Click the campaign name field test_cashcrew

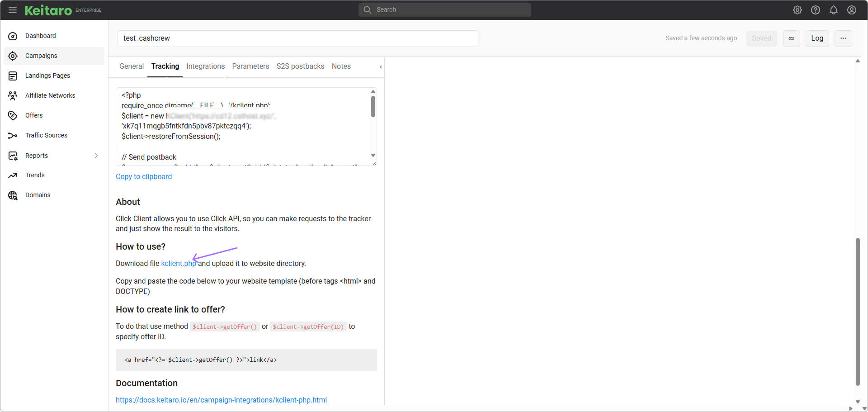click(298, 38)
